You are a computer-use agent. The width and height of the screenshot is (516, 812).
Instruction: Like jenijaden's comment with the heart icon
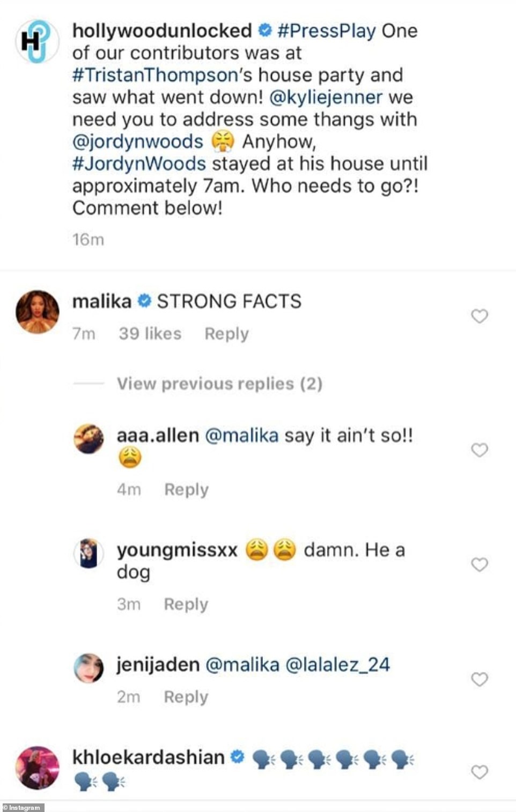[480, 679]
